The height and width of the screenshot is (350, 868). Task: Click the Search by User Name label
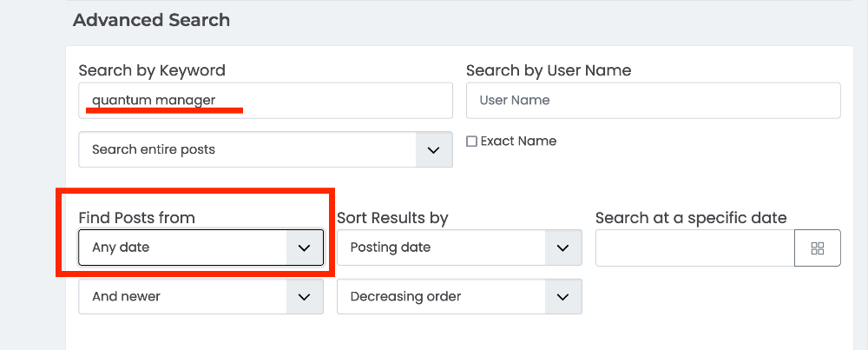click(x=549, y=70)
